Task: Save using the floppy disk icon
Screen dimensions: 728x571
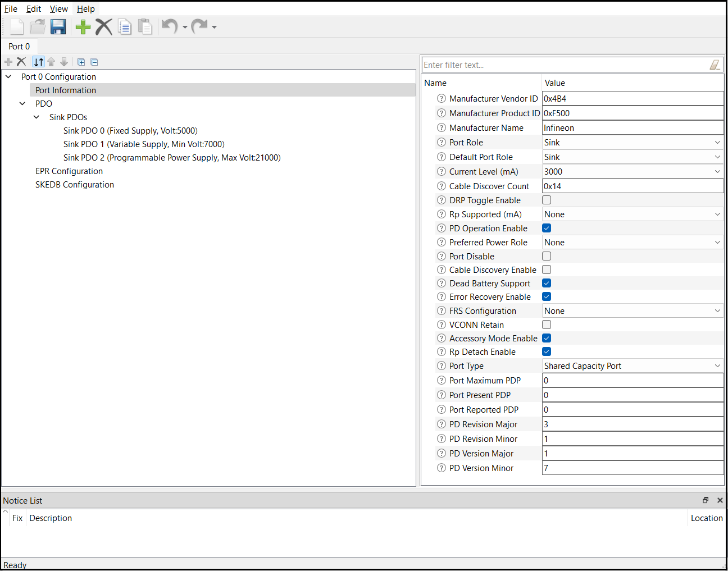Action: 58,26
